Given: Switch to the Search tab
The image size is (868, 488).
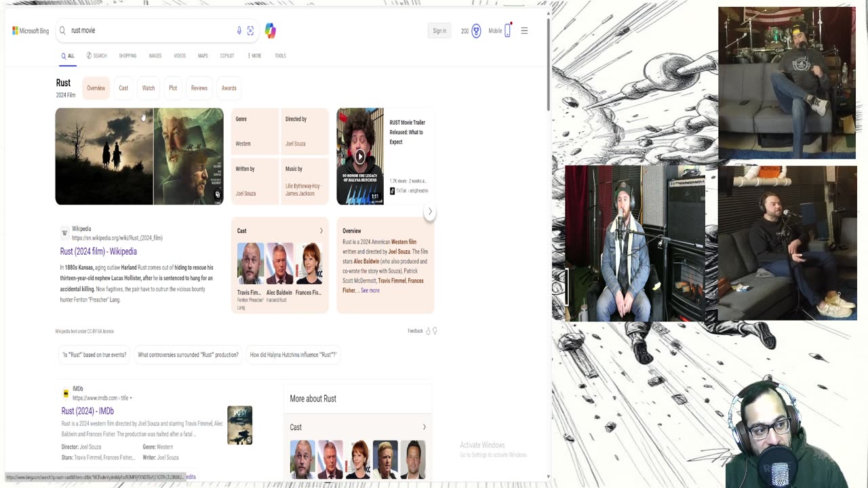Looking at the screenshot, I should [x=96, y=56].
